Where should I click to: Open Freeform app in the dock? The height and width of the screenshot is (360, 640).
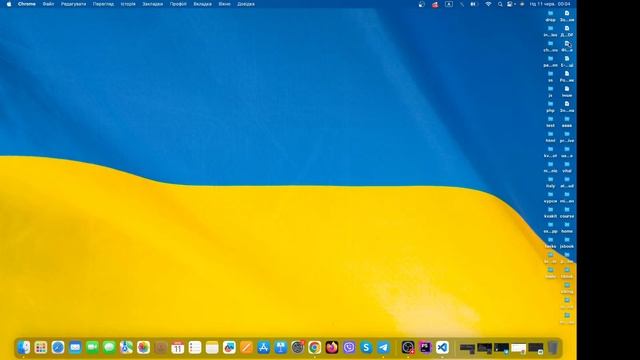[x=229, y=347]
